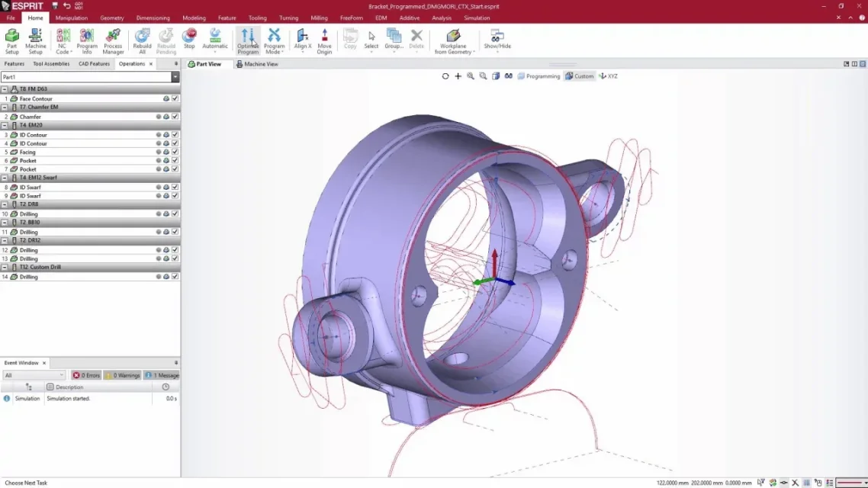Open the Part Setup tool
Image resolution: width=868 pixels, height=488 pixels.
(11, 41)
